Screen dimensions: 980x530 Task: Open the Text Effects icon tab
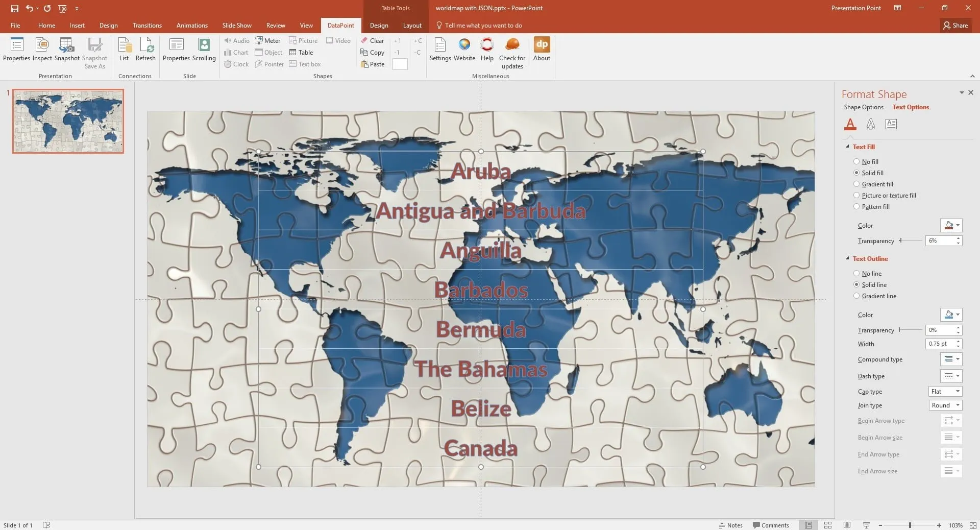click(871, 124)
